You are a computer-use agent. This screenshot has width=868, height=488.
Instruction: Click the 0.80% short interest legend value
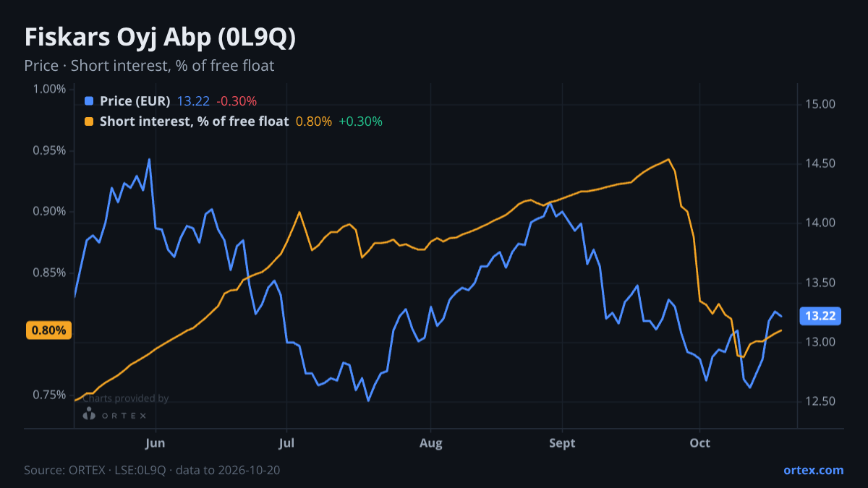[x=314, y=121]
